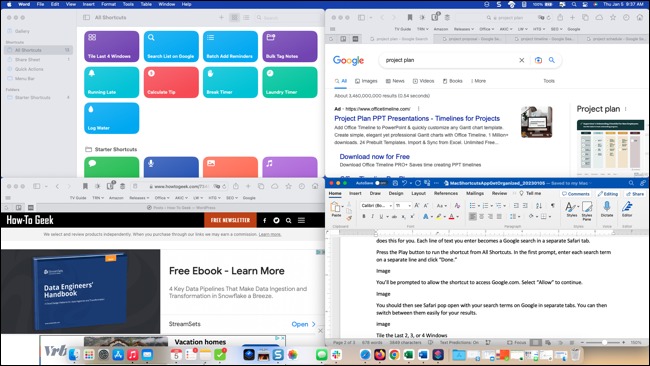
Task: Center align text in Word
Action: pos(482,216)
